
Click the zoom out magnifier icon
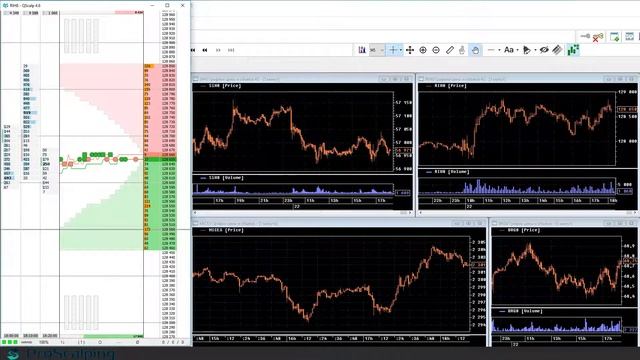[x=436, y=50]
